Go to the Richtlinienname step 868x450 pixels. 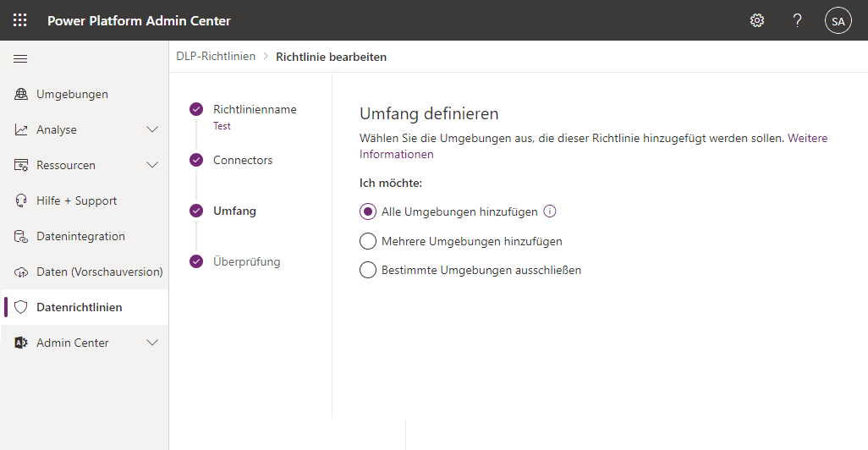255,110
